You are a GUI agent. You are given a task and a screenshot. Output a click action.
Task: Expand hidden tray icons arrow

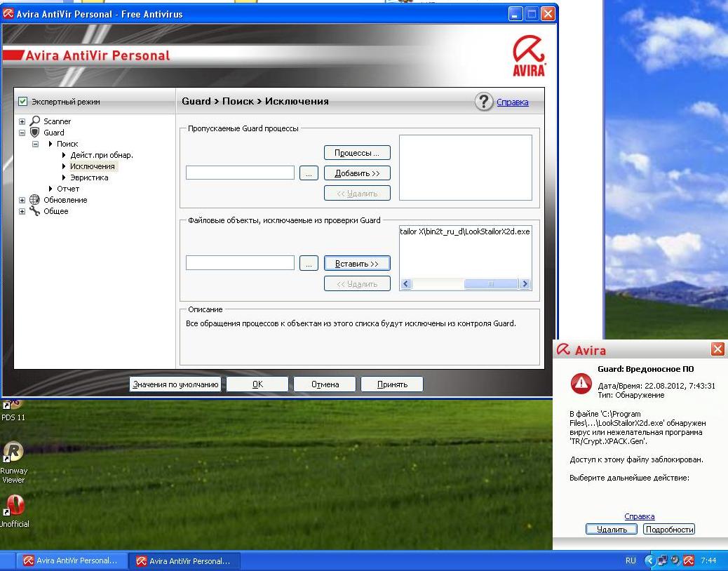[x=650, y=560]
